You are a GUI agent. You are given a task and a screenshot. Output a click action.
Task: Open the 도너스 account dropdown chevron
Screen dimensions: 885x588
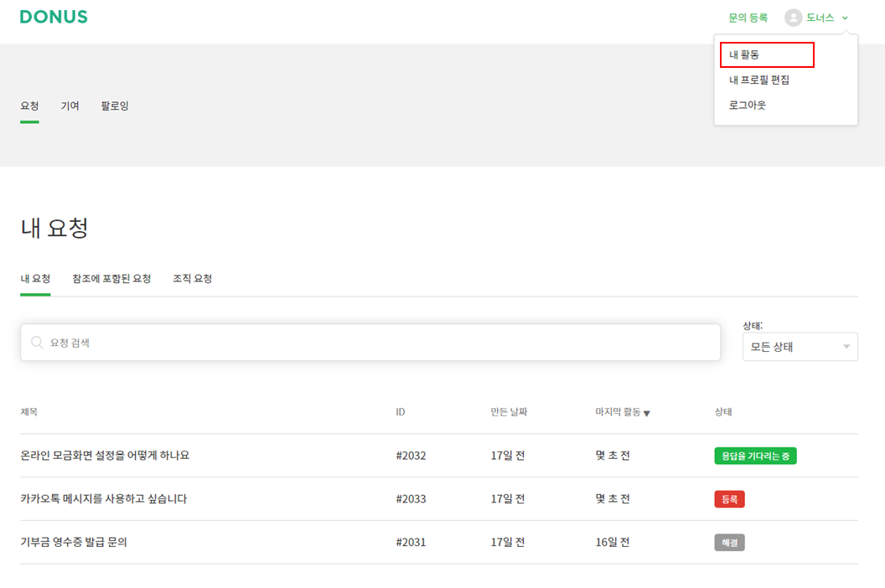[x=846, y=17]
